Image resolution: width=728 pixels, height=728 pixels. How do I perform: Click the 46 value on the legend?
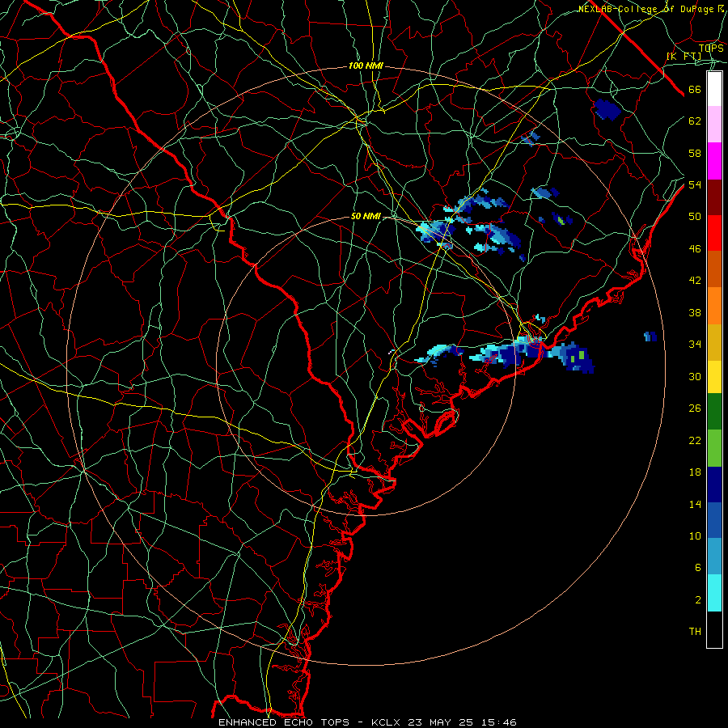(x=695, y=249)
